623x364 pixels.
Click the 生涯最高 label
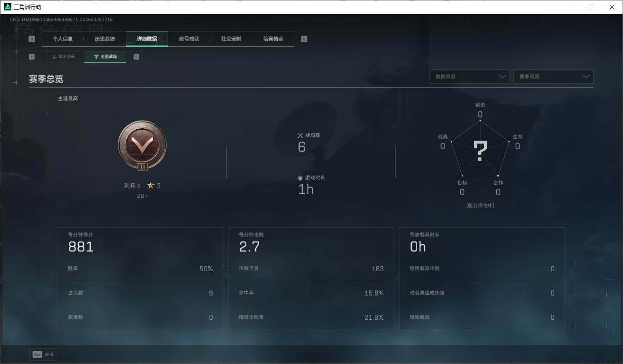(x=68, y=98)
